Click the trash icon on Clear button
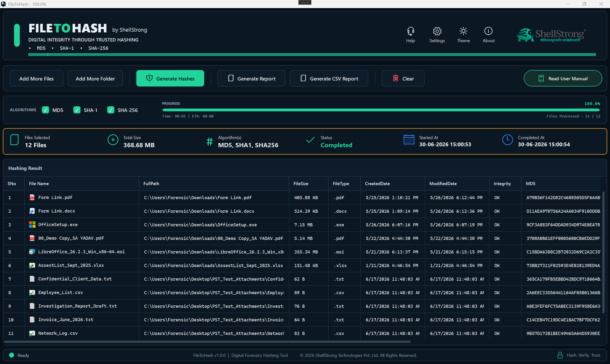 point(396,78)
